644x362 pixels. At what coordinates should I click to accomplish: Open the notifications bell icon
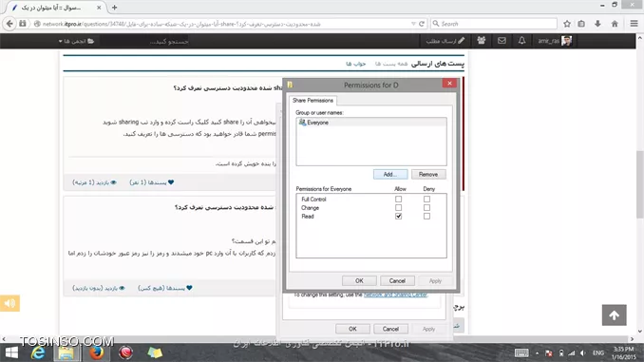click(x=521, y=41)
